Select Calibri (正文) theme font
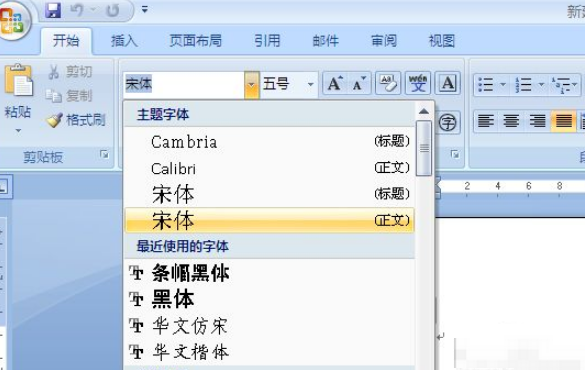 click(x=269, y=169)
